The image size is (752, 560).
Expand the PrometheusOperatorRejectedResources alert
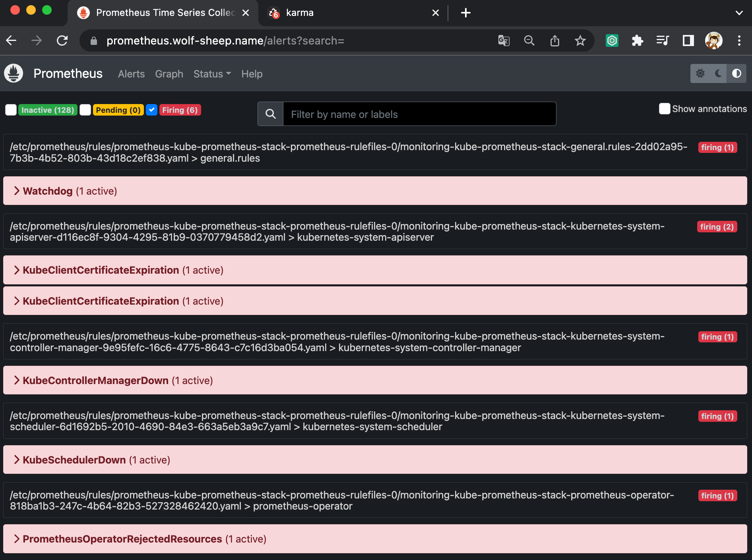(375, 539)
